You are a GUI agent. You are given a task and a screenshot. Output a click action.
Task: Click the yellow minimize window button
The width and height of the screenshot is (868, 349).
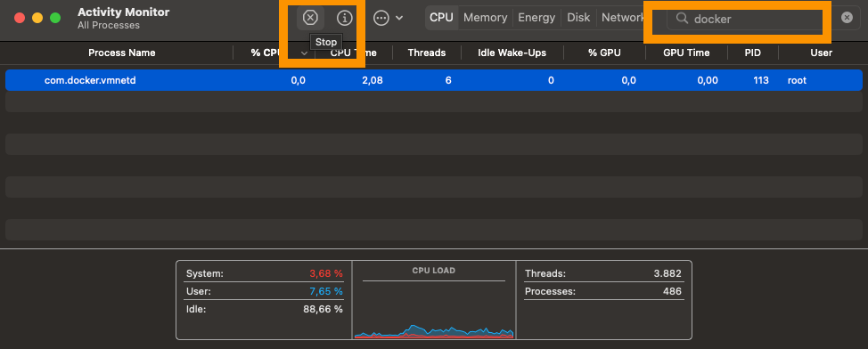(x=37, y=18)
